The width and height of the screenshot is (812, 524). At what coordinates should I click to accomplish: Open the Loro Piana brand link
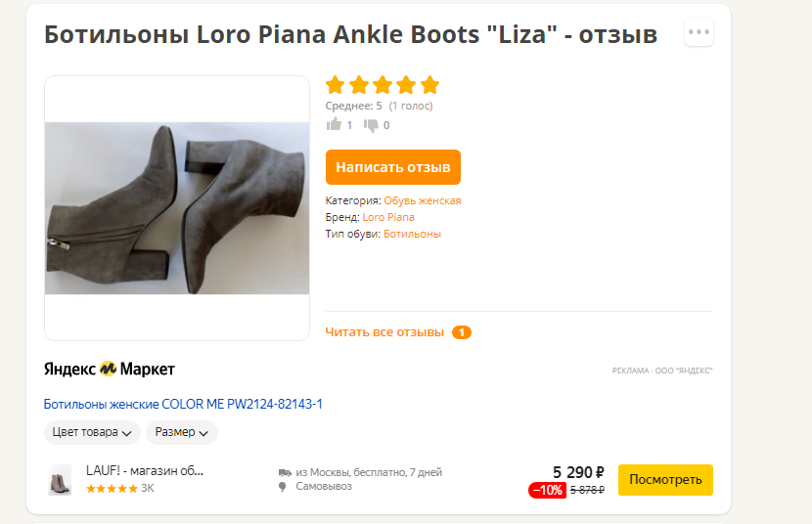pos(387,217)
